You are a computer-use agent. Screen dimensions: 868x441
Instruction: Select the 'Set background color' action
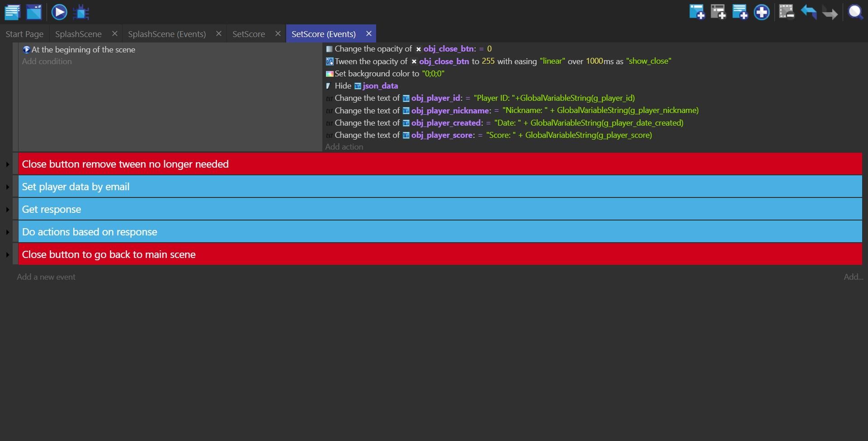click(385, 74)
